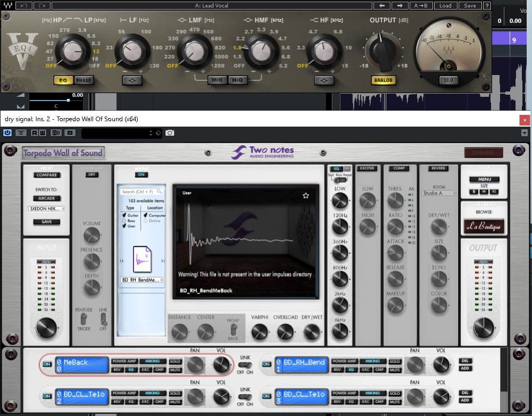This screenshot has width=532, height=416.
Task: Click the impulse response file thumbnail
Action: click(142, 260)
